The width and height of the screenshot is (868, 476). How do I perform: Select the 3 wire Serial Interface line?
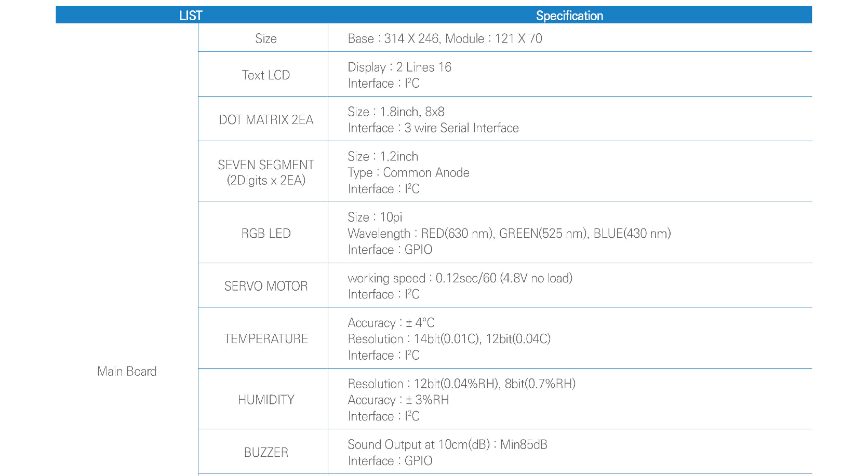(433, 128)
